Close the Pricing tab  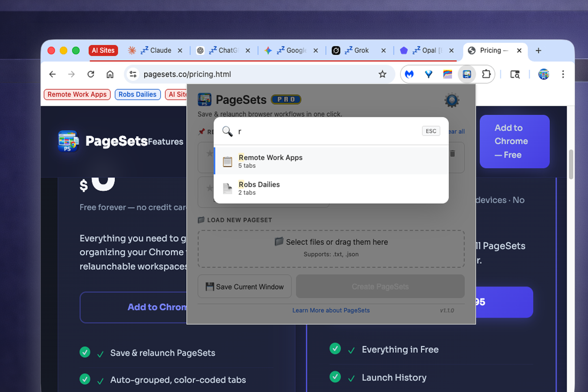click(x=519, y=51)
